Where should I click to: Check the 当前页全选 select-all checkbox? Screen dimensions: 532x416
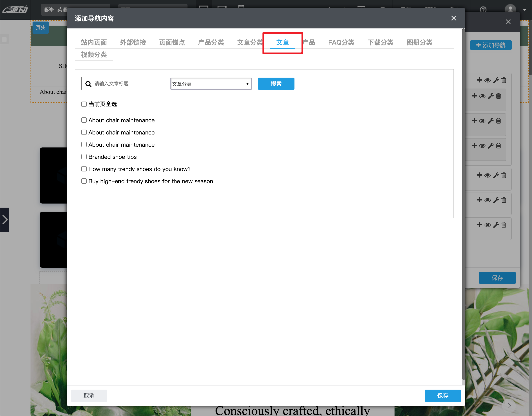click(84, 104)
